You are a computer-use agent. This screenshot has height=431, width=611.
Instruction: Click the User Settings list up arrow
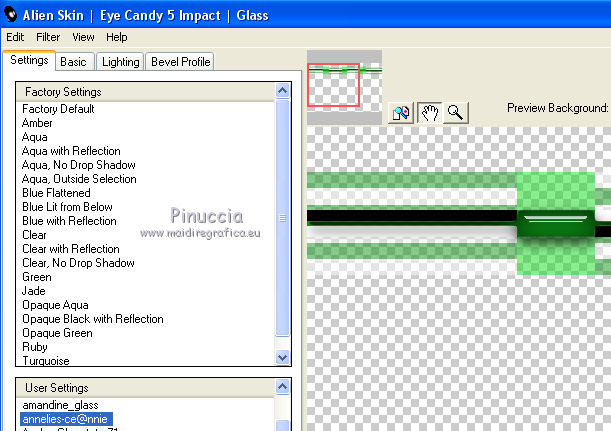[282, 387]
